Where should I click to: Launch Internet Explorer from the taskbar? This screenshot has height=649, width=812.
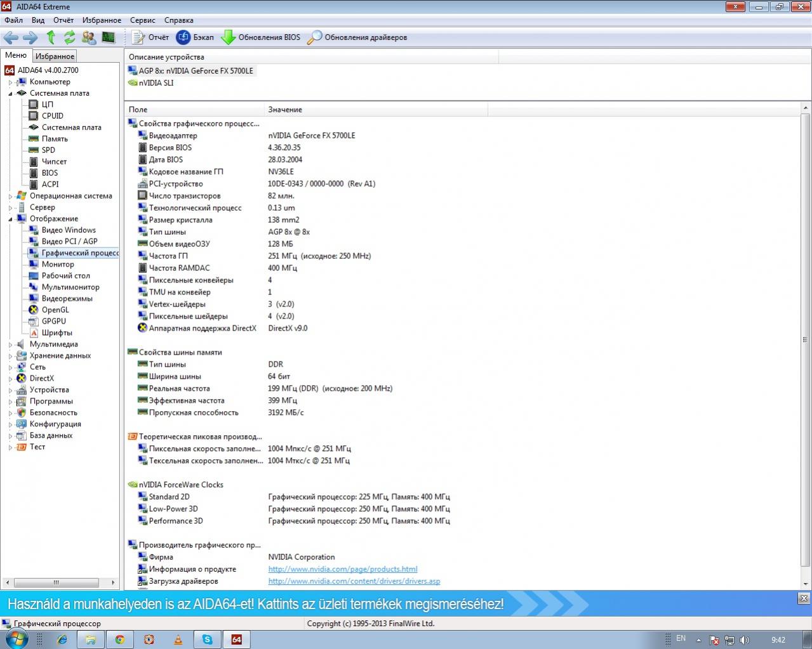(x=62, y=639)
